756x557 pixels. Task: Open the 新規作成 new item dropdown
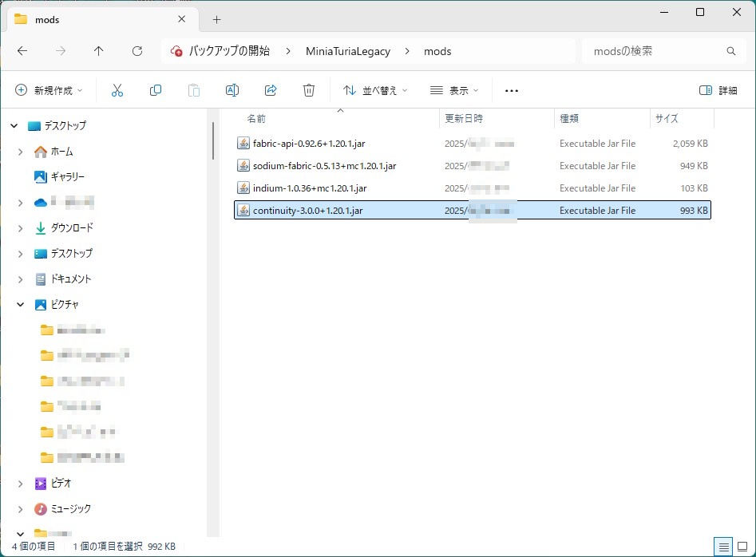[x=49, y=90]
